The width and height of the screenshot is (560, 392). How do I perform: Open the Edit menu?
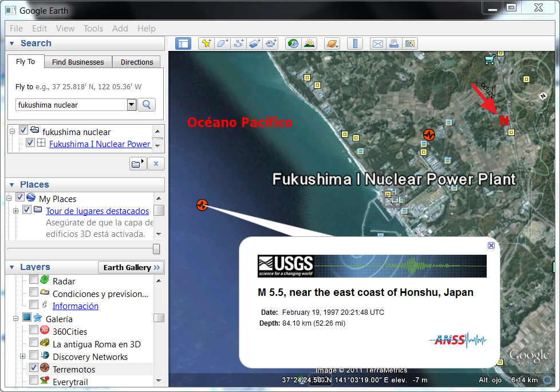[x=40, y=29]
